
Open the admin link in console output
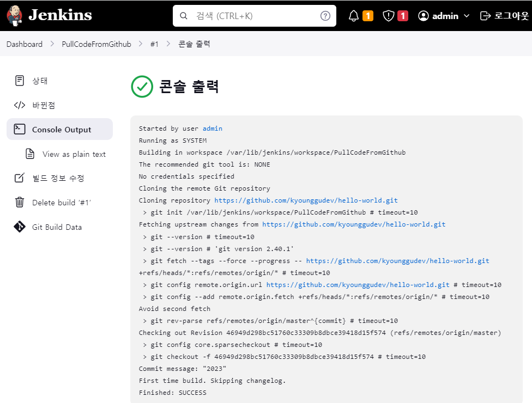[213, 129]
